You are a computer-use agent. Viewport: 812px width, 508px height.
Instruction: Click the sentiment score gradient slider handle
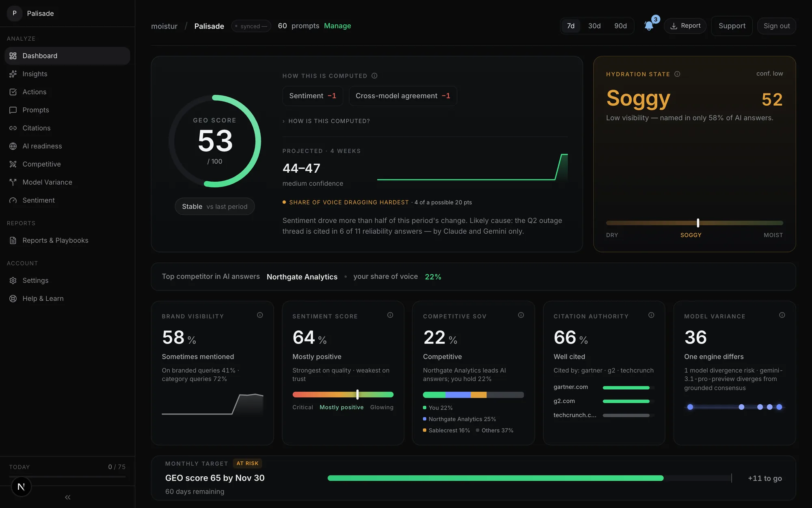pos(357,394)
